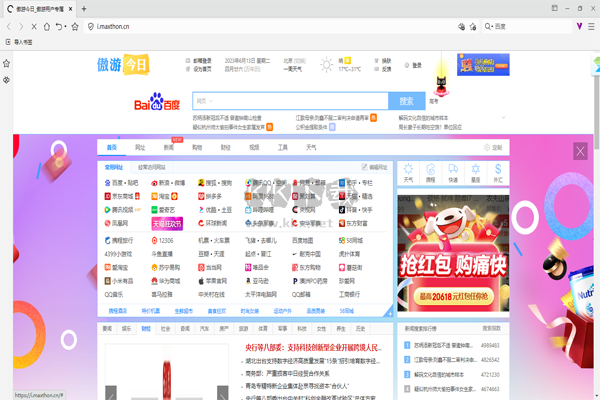The height and width of the screenshot is (400, 600).
Task: Open the red 央行等八部委 headline
Action: 313,348
